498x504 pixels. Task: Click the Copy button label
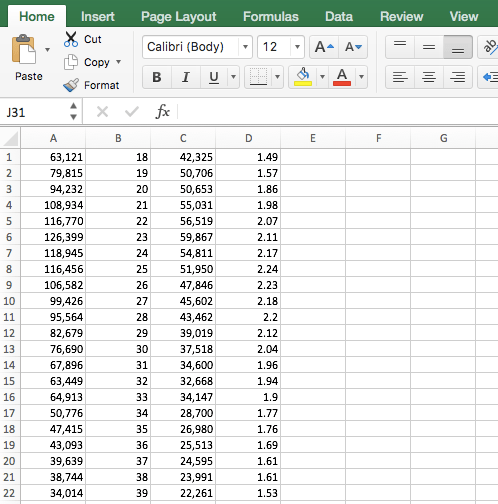point(97,62)
